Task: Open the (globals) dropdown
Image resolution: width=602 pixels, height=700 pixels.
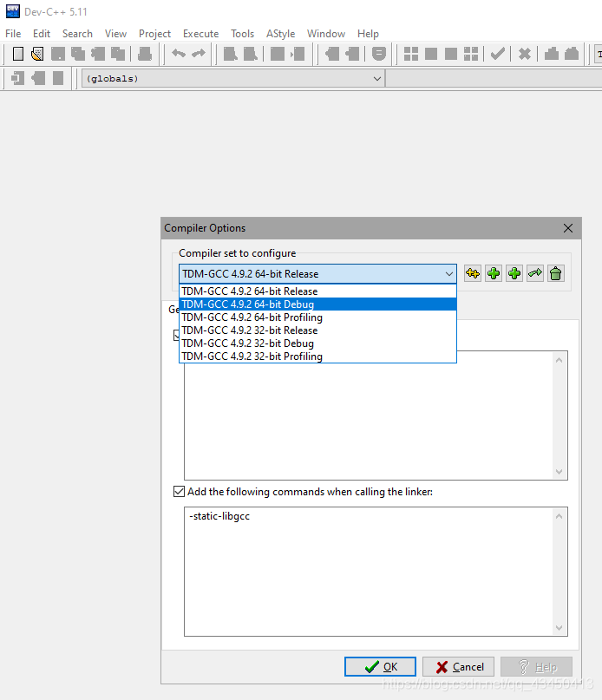Action: 377,79
